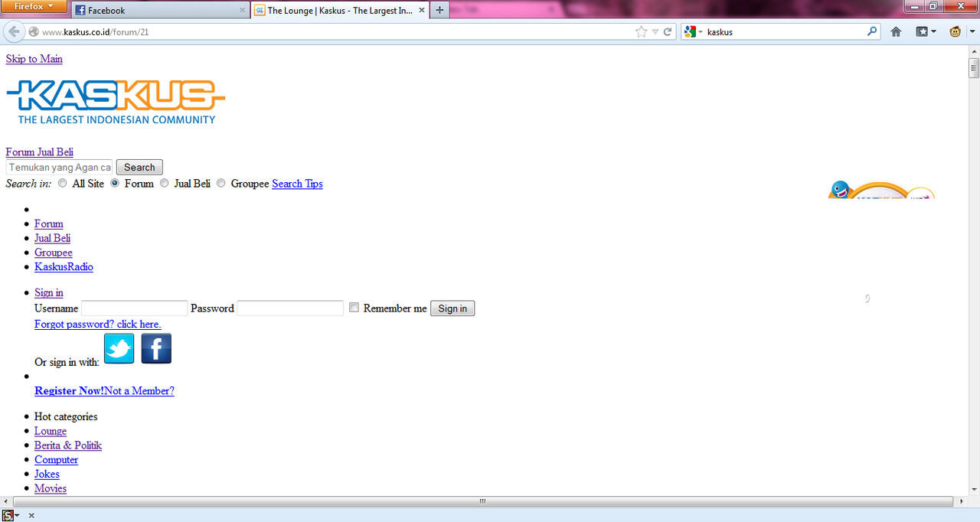980x522 pixels.
Task: Click Forgot password? click here link
Action: tap(98, 325)
